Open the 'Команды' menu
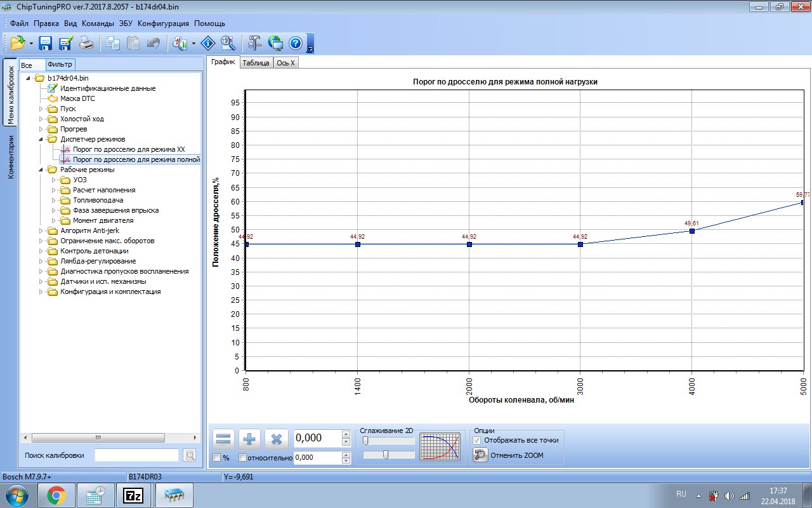 (98, 23)
